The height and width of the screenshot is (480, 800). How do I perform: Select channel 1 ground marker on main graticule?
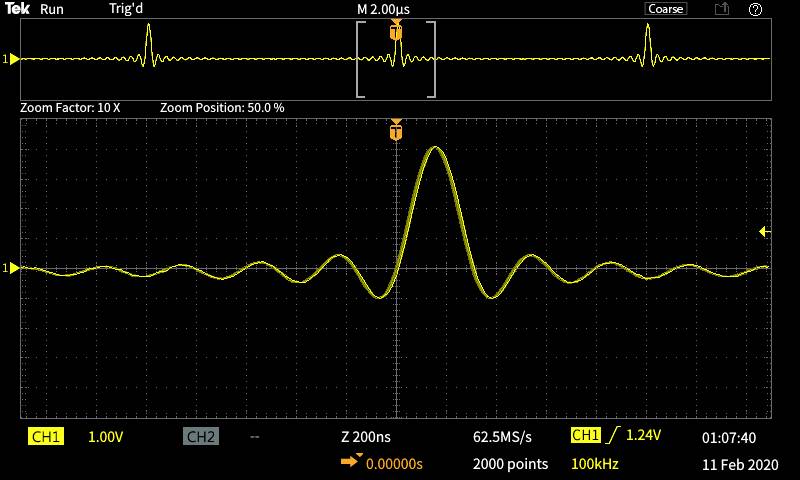[x=13, y=268]
